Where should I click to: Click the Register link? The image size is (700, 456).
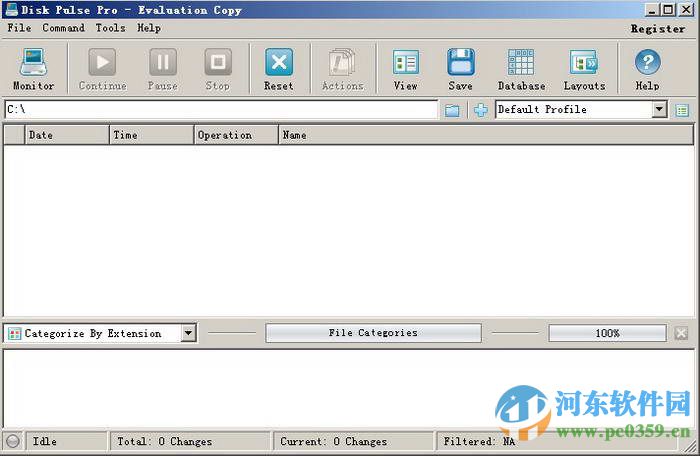point(658,29)
